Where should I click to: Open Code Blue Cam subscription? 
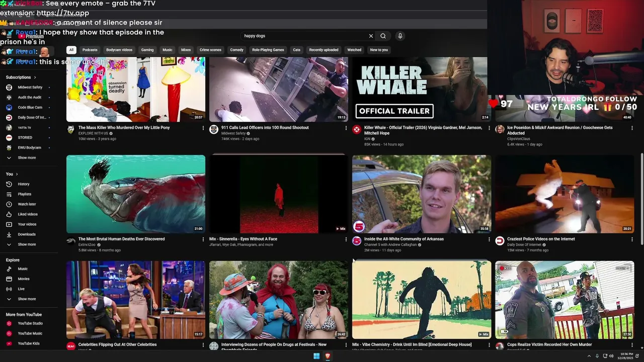tap(30, 108)
